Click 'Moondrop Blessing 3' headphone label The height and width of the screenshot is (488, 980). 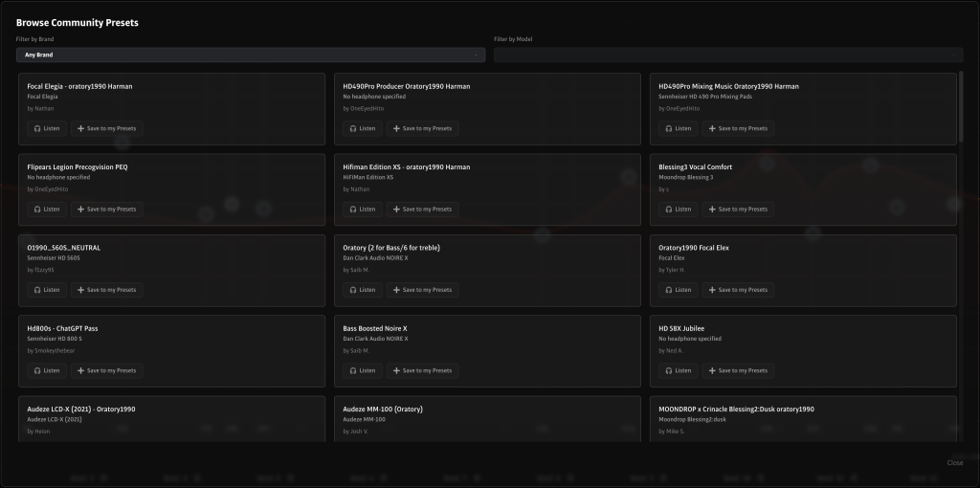(685, 177)
